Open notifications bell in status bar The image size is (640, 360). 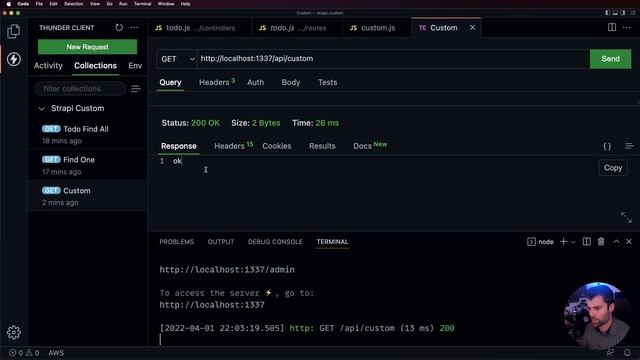[627, 353]
